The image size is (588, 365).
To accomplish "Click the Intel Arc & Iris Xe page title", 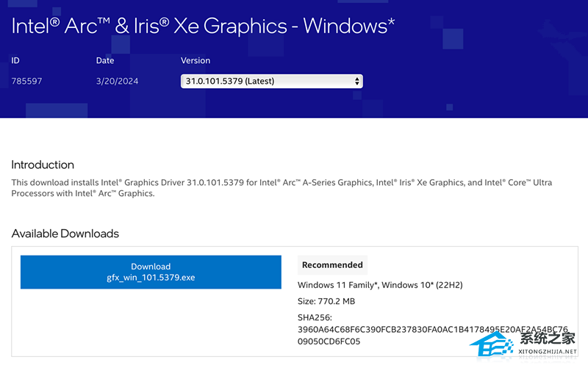I will (204, 25).
